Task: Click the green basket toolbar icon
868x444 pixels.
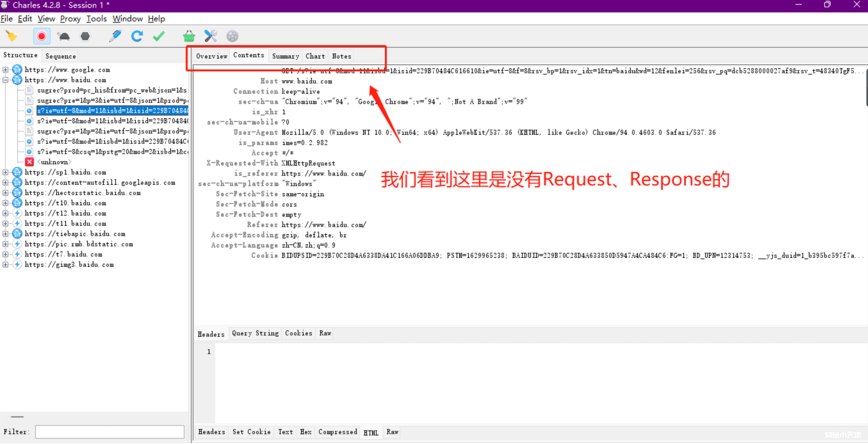Action: [189, 36]
